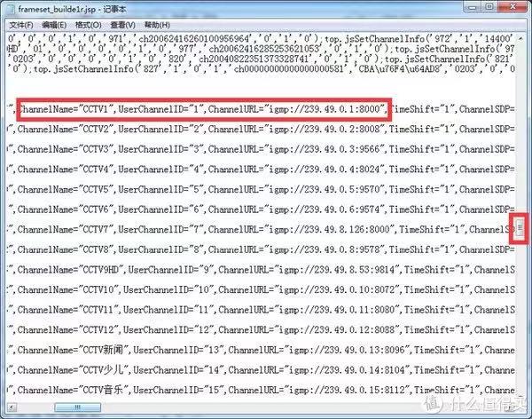Click the text ChannelName="CCTV7"
Screen dimensions: 532x419
(x=66, y=229)
